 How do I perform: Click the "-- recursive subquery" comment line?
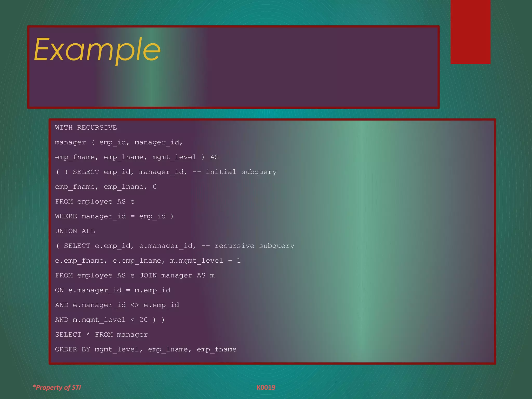click(175, 246)
